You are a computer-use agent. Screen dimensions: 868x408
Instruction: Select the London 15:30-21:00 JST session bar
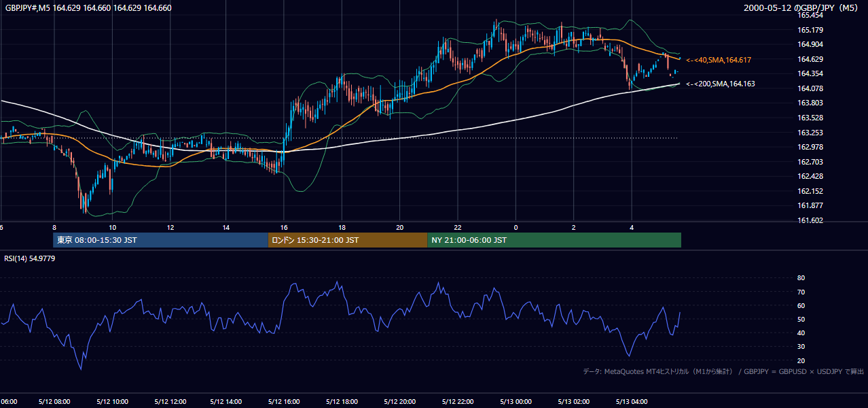pyautogui.click(x=348, y=240)
